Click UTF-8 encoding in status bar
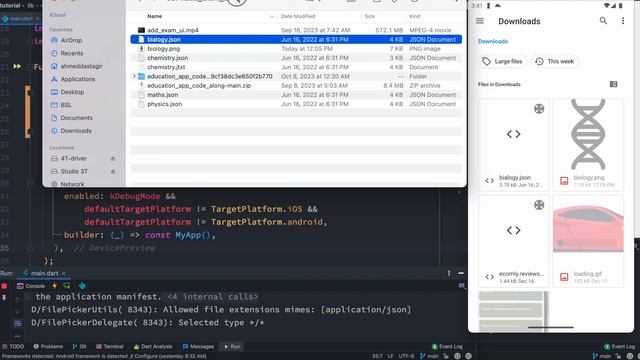 (406, 356)
